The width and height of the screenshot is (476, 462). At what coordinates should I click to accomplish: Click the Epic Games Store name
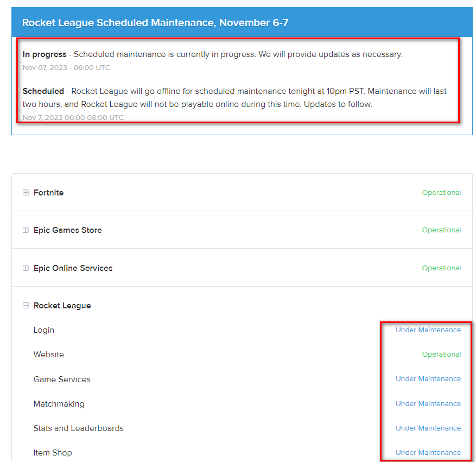68,230
